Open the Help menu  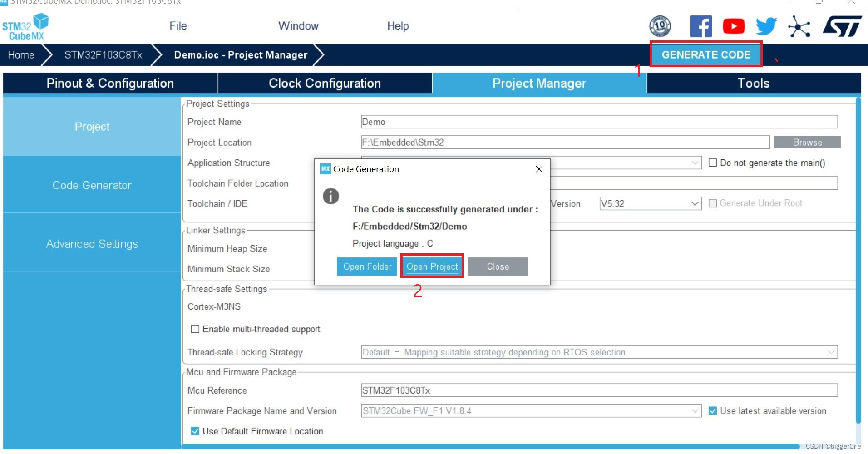click(x=398, y=26)
